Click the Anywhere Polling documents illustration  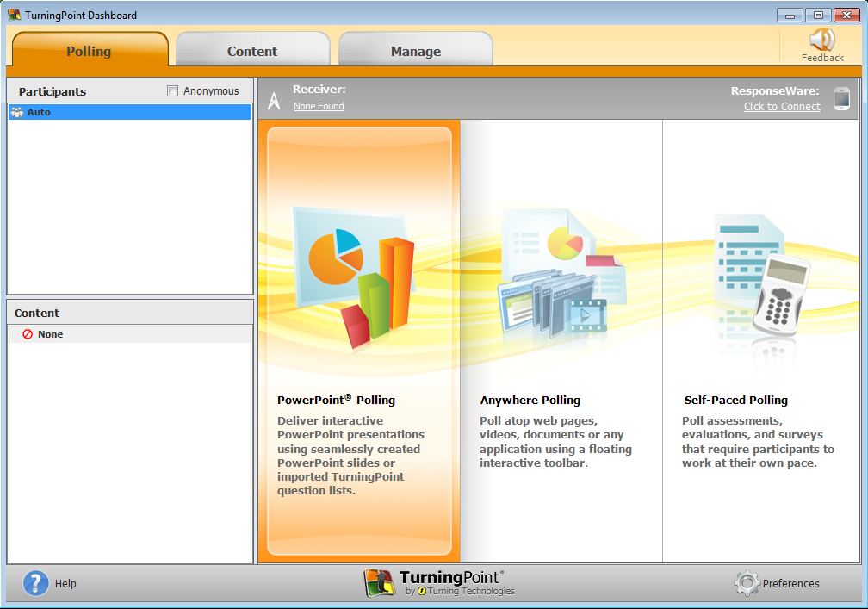(x=561, y=273)
